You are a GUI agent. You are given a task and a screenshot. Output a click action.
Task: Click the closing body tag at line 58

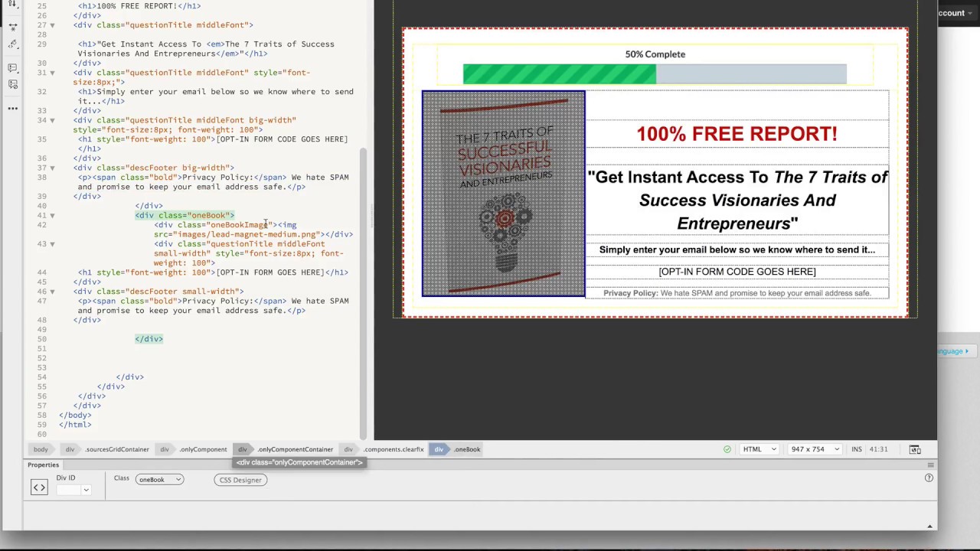tap(75, 416)
